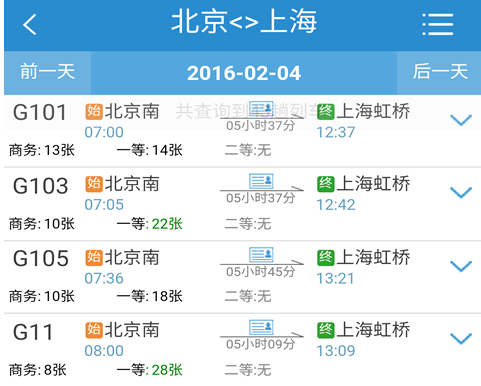481x386 pixels.
Task: Tap the ID card icon for G11
Action: click(261, 327)
